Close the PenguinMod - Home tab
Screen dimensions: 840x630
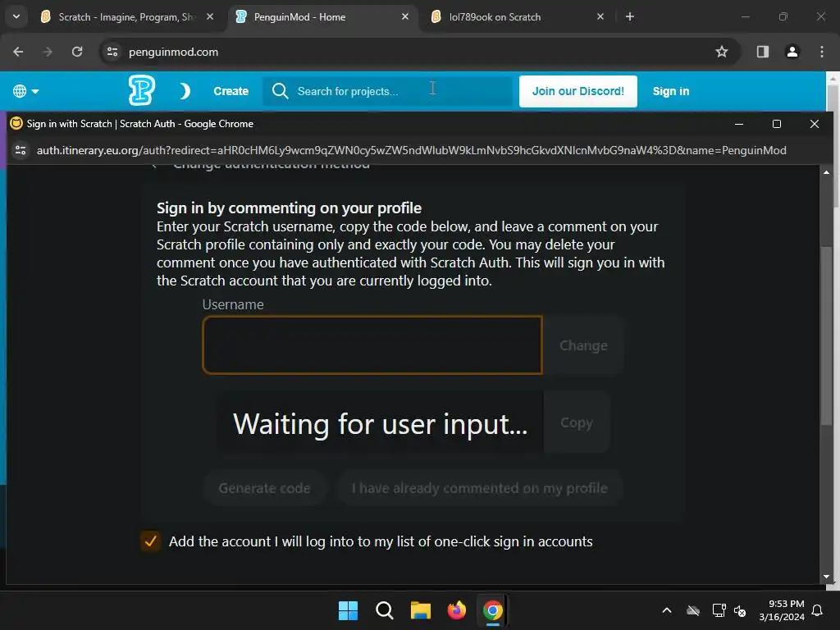click(x=405, y=16)
